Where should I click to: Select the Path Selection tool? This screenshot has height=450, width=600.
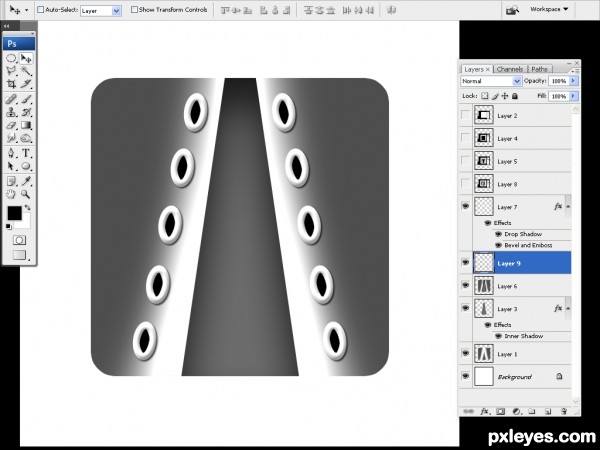(11, 166)
